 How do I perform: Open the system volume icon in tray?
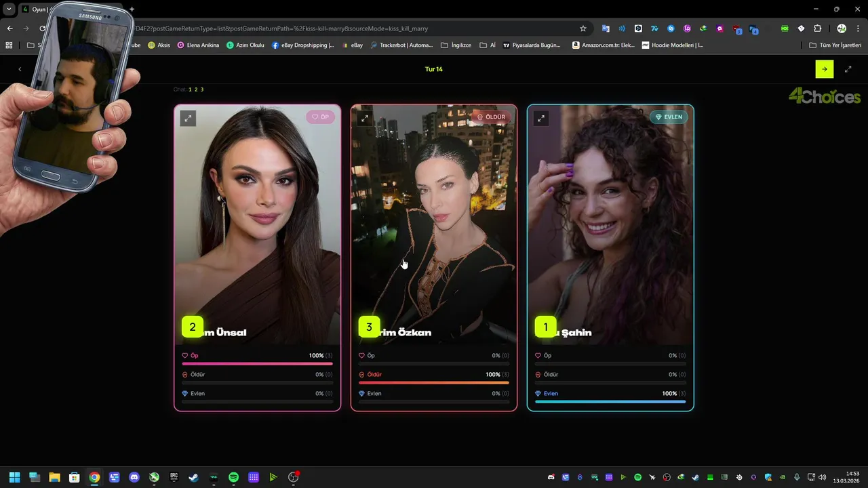pyautogui.click(x=822, y=477)
